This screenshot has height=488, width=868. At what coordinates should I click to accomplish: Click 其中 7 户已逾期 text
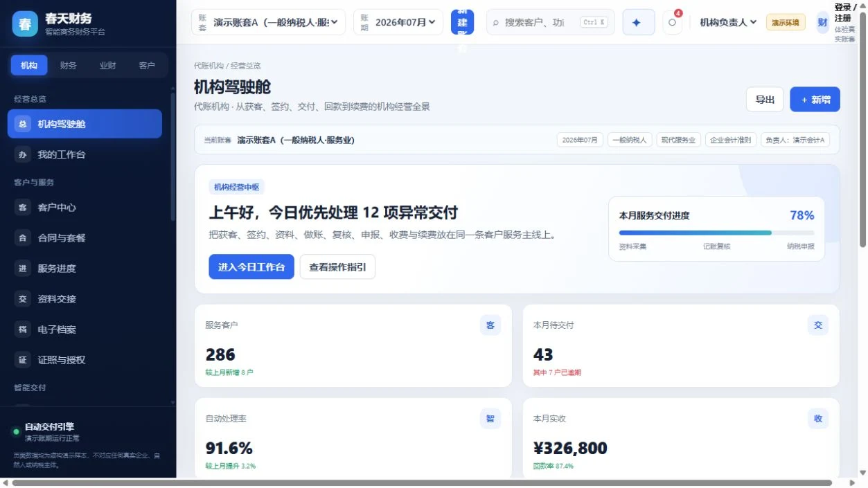tap(557, 372)
